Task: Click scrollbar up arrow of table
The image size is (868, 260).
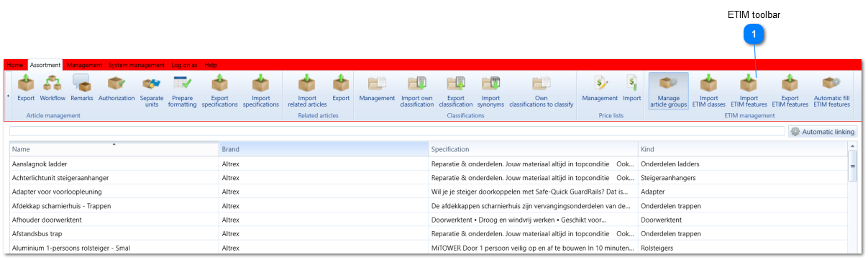Action: pyautogui.click(x=853, y=147)
